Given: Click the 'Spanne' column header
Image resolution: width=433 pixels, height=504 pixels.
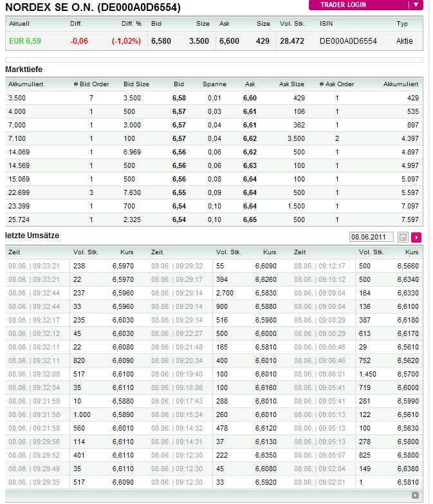Looking at the screenshot, I should [214, 84].
